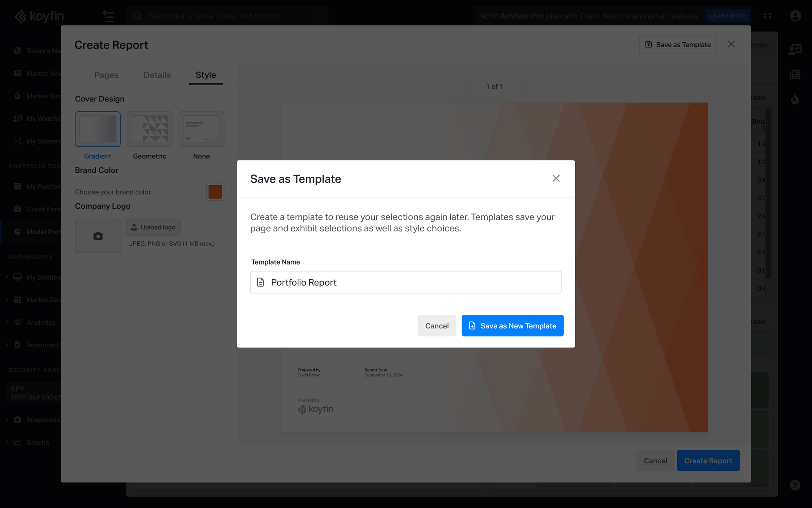Viewport: 812px width, 508px height.
Task: Click Save as New Template button
Action: [513, 326]
